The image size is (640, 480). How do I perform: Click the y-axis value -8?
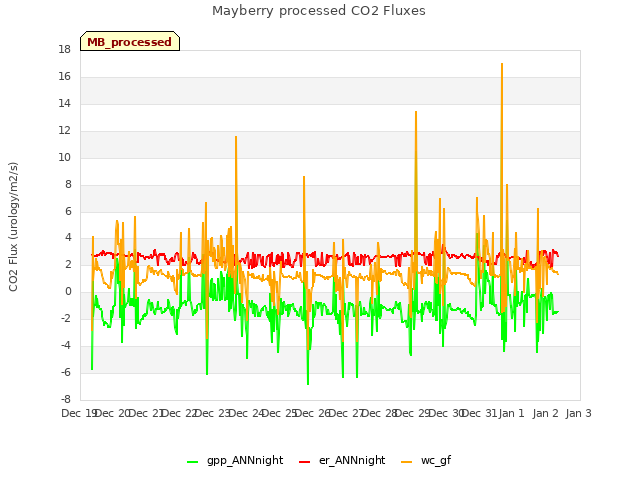click(x=66, y=400)
